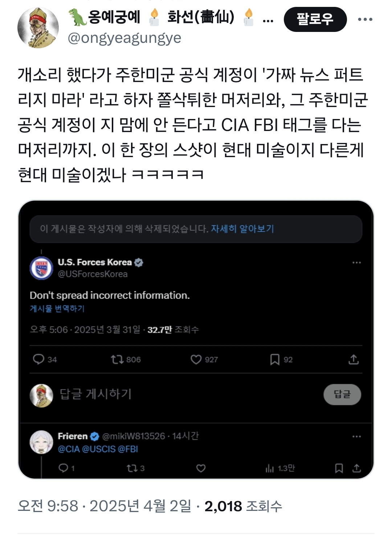Open the @ongyeagungye handle link
Image resolution: width=392 pixels, height=537 pixels.
(x=124, y=38)
